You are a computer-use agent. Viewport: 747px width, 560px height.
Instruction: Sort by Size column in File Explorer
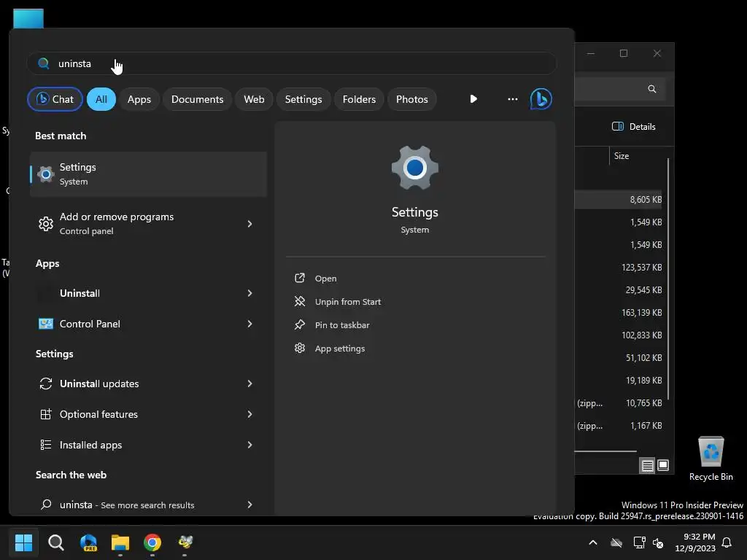pos(622,156)
